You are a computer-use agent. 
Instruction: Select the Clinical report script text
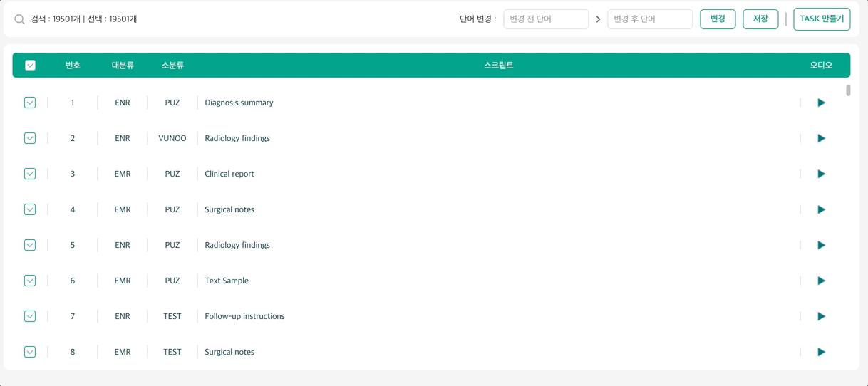229,174
